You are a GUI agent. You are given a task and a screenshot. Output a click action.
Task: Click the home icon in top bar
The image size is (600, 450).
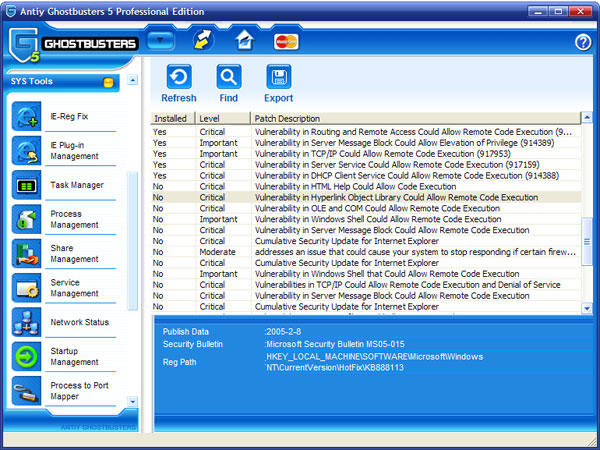[245, 41]
